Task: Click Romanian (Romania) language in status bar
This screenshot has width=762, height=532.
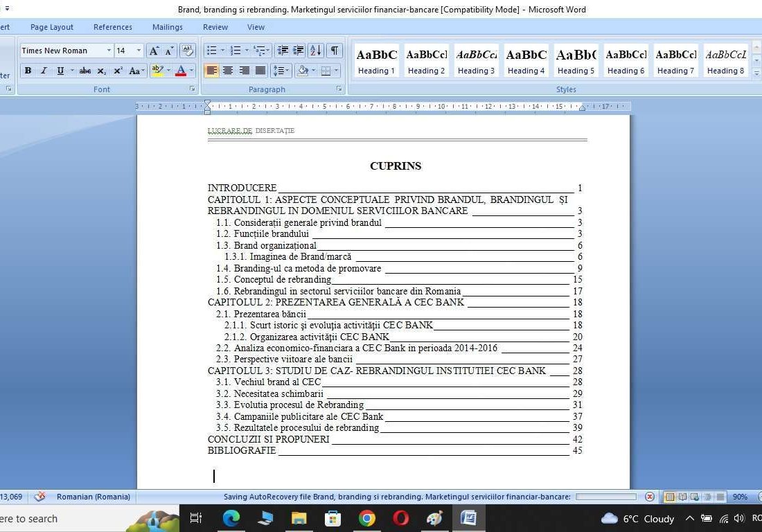Action: (x=93, y=497)
